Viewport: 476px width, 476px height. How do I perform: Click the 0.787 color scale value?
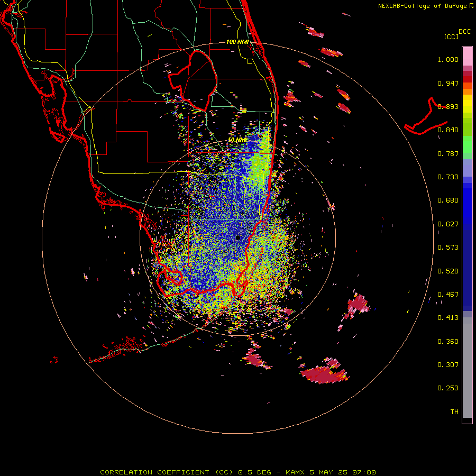coord(448,153)
